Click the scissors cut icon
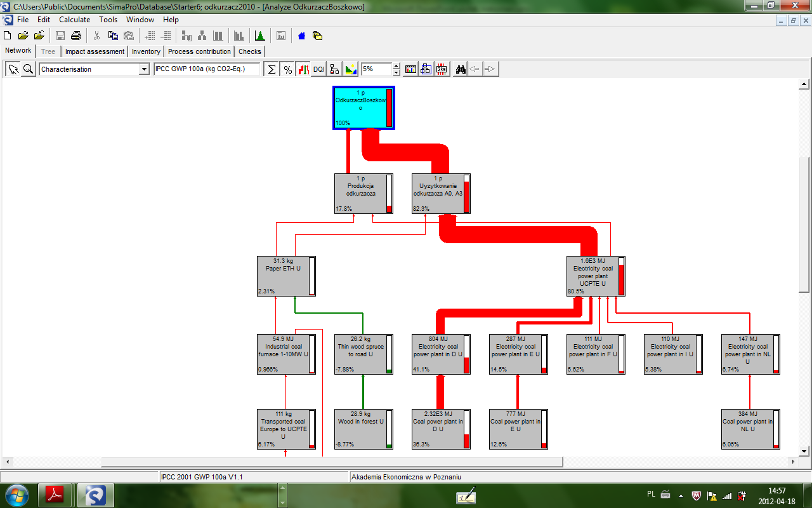812x508 pixels. [97, 36]
